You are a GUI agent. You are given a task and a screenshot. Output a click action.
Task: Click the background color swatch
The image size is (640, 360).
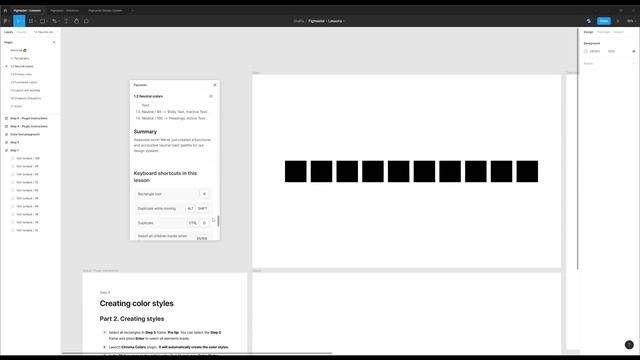tap(586, 51)
